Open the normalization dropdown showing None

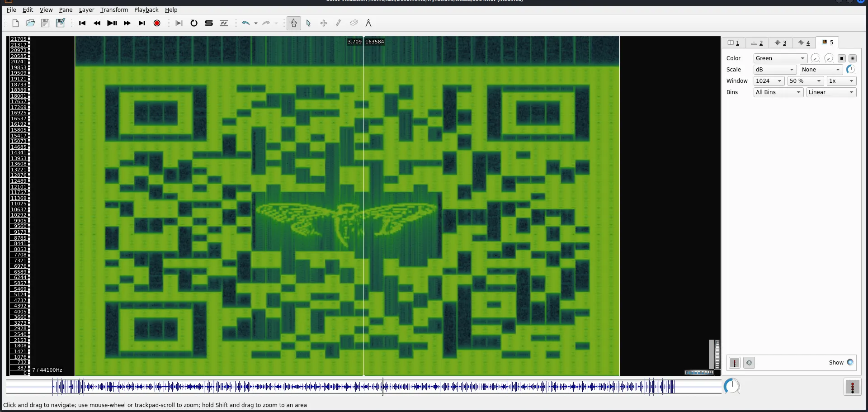(821, 70)
